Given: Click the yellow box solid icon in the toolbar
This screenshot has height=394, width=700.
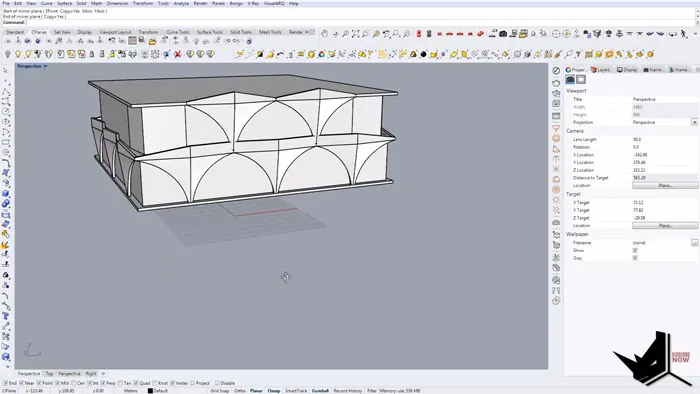Looking at the screenshot, I should click(x=311, y=54).
